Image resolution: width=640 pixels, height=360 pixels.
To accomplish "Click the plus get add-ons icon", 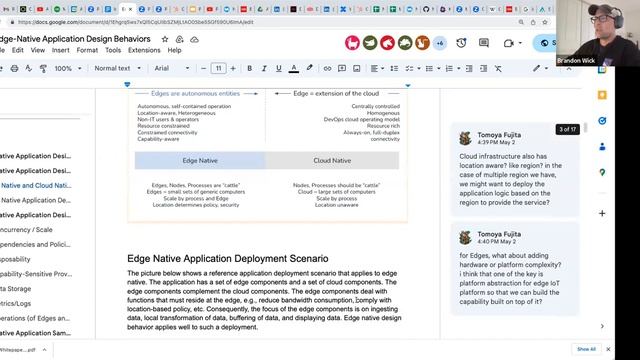I will pyautogui.click(x=602, y=213).
